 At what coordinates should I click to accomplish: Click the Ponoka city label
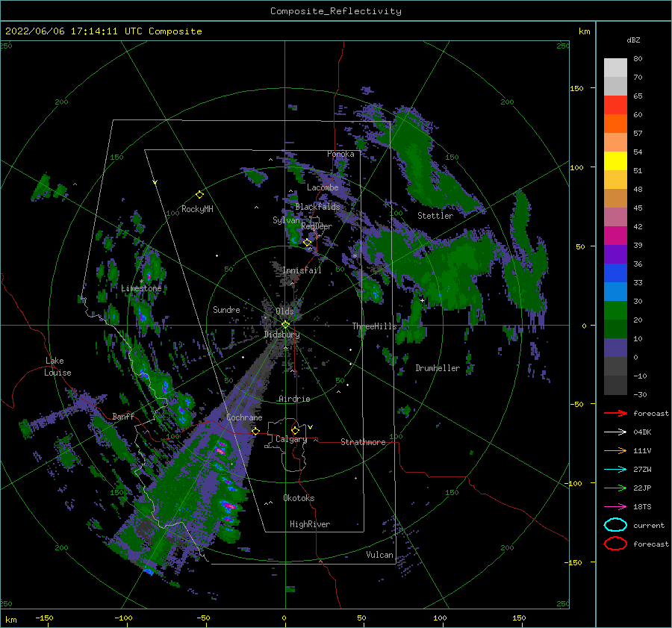pyautogui.click(x=340, y=154)
